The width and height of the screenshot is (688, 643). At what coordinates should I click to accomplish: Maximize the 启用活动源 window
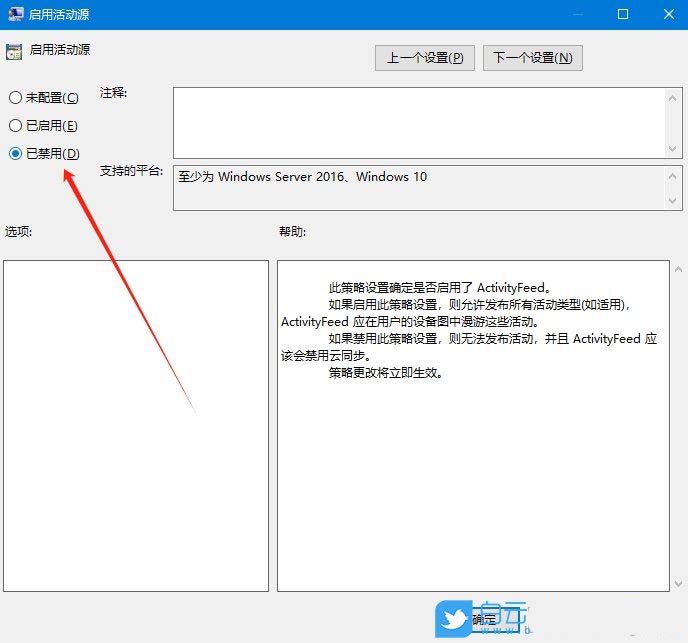[623, 14]
